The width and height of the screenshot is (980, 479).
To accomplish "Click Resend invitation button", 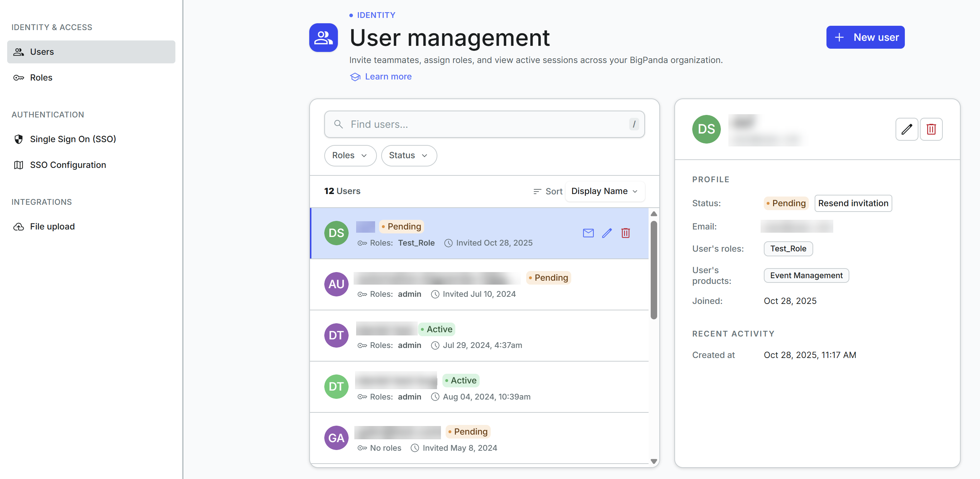I will tap(853, 204).
